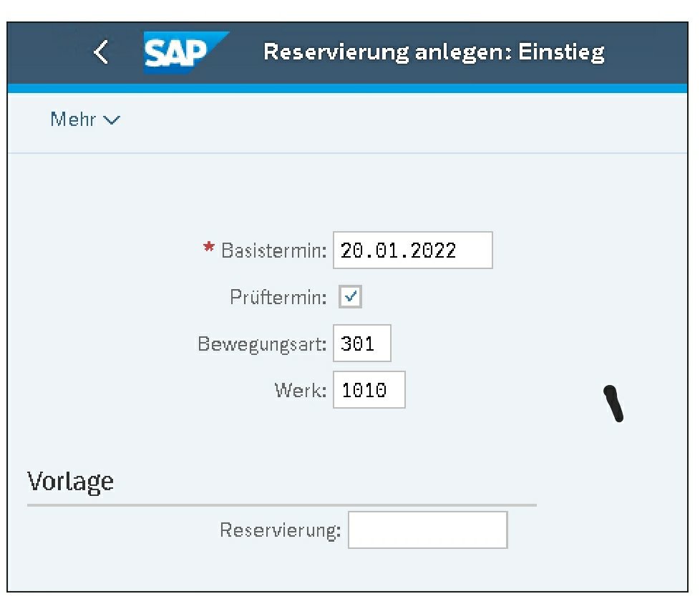The width and height of the screenshot is (700, 614).
Task: Expand the chevron next to Mehr
Action: (112, 120)
